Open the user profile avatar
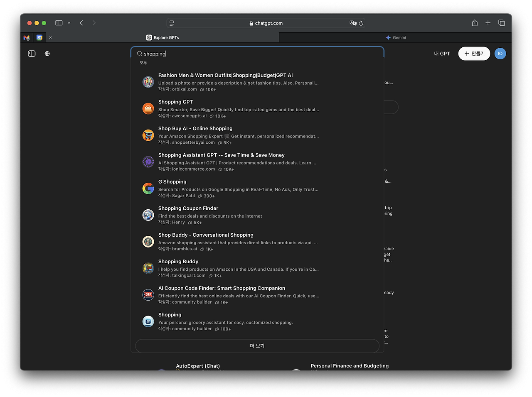Screen dimensions: 532x397 pos(500,54)
